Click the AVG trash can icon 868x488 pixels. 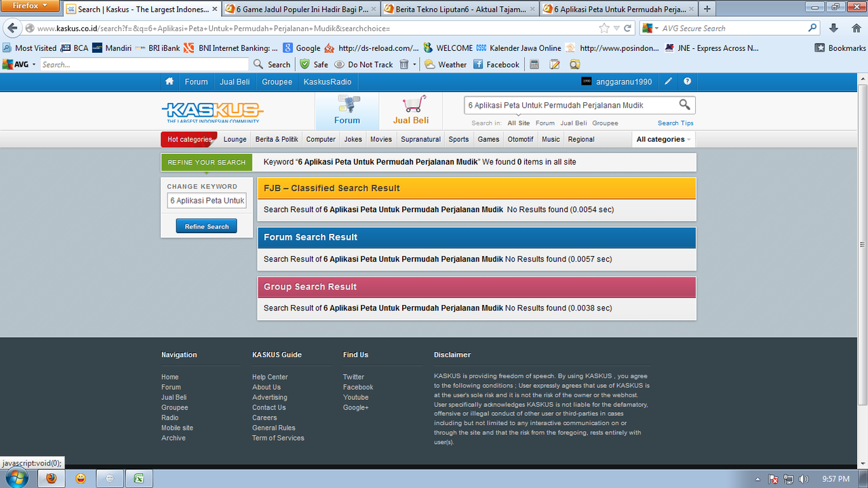[404, 64]
